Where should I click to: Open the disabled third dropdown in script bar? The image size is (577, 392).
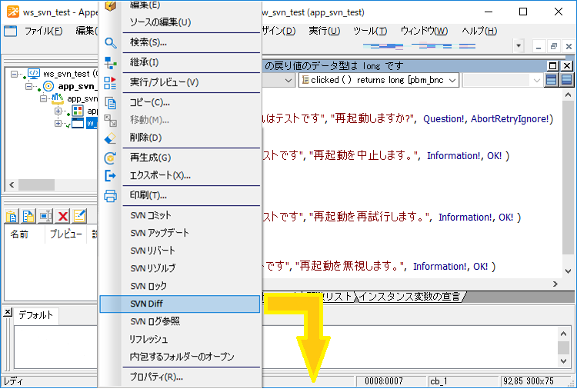(536, 80)
